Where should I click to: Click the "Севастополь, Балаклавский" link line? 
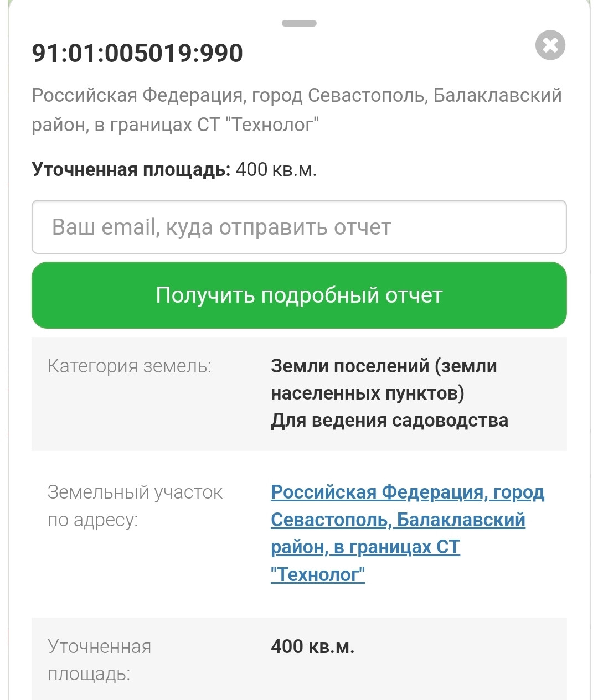(x=398, y=520)
